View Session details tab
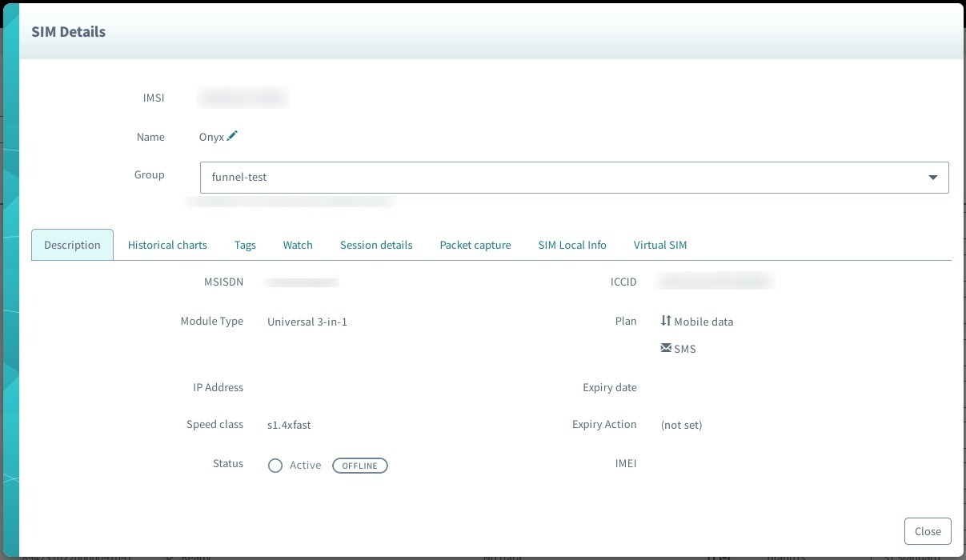This screenshot has height=560, width=966. coord(376,245)
